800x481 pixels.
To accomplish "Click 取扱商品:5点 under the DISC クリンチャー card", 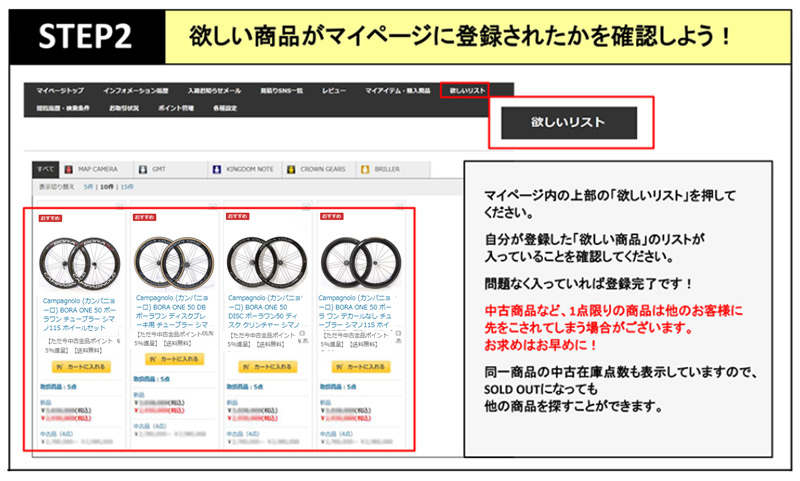I will point(245,387).
